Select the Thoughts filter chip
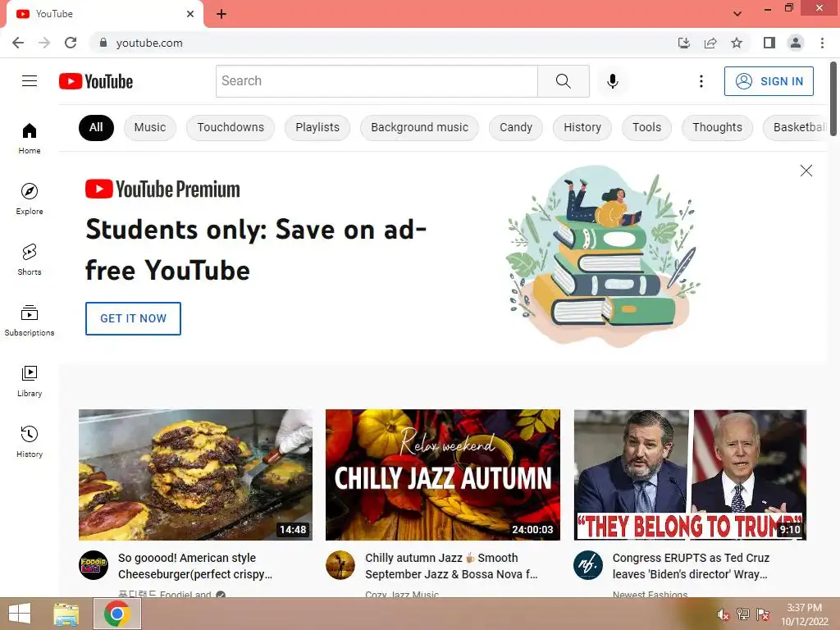This screenshot has width=840, height=630. coord(717,127)
